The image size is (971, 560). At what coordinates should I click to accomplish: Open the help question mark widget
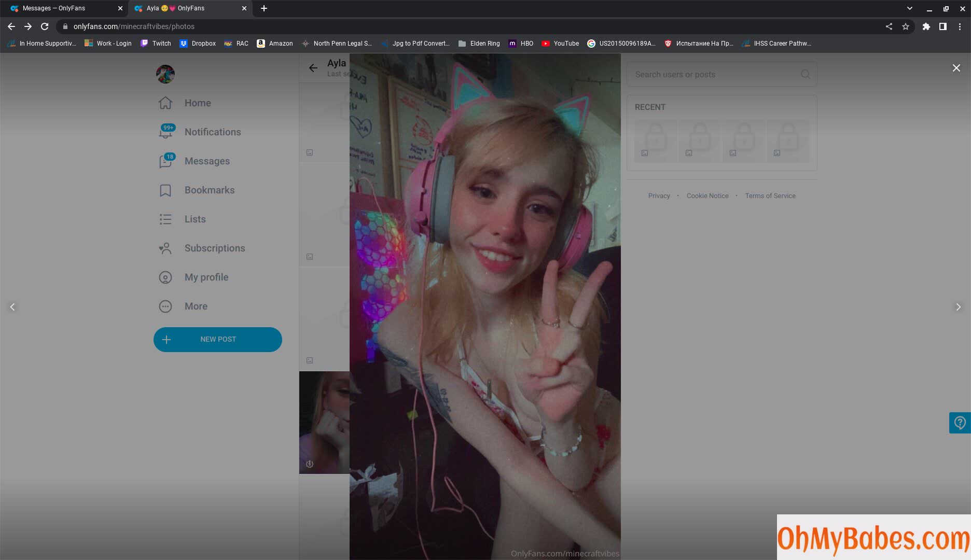click(960, 423)
